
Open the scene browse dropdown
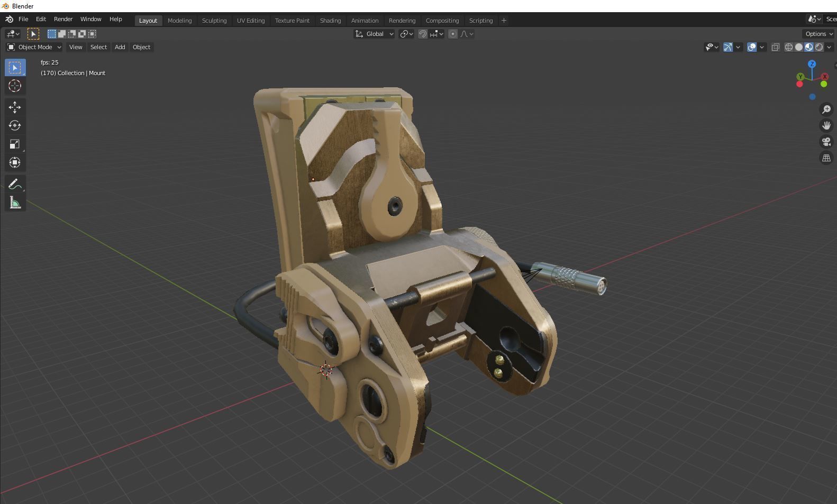[x=814, y=19]
